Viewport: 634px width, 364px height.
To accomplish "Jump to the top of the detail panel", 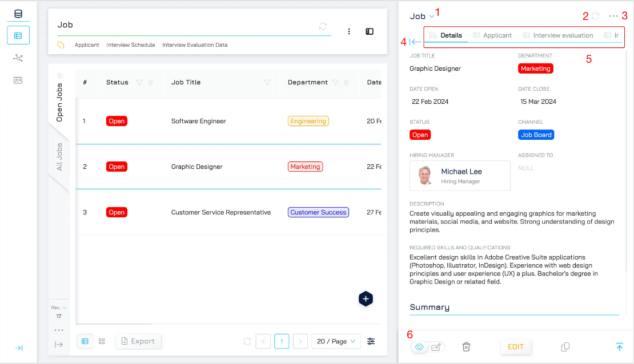I will click(x=620, y=347).
